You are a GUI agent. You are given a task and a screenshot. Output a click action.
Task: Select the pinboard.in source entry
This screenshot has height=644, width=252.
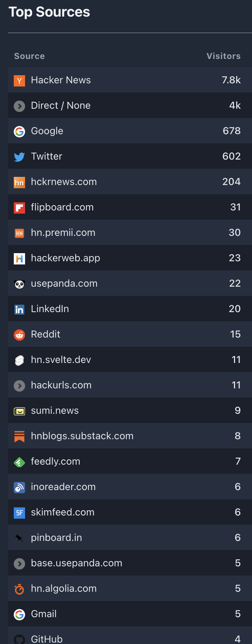pos(130,537)
